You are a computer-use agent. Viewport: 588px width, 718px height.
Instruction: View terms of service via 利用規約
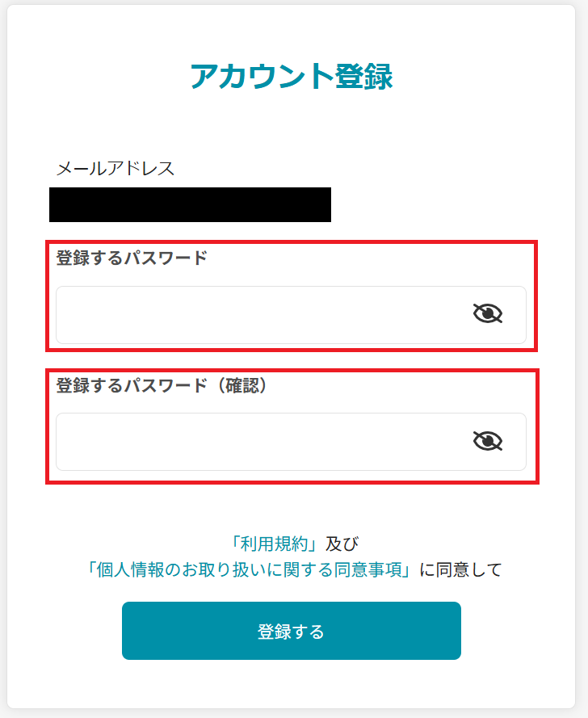pos(275,544)
